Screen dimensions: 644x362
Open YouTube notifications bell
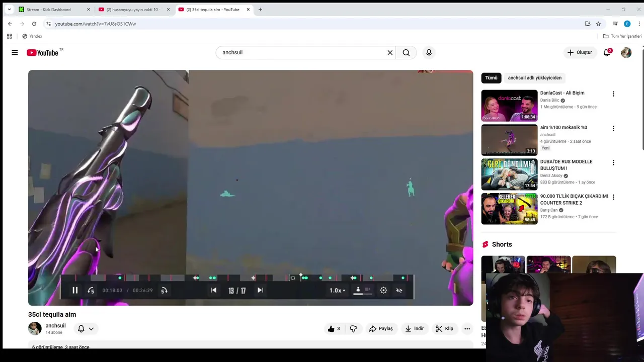(x=607, y=52)
